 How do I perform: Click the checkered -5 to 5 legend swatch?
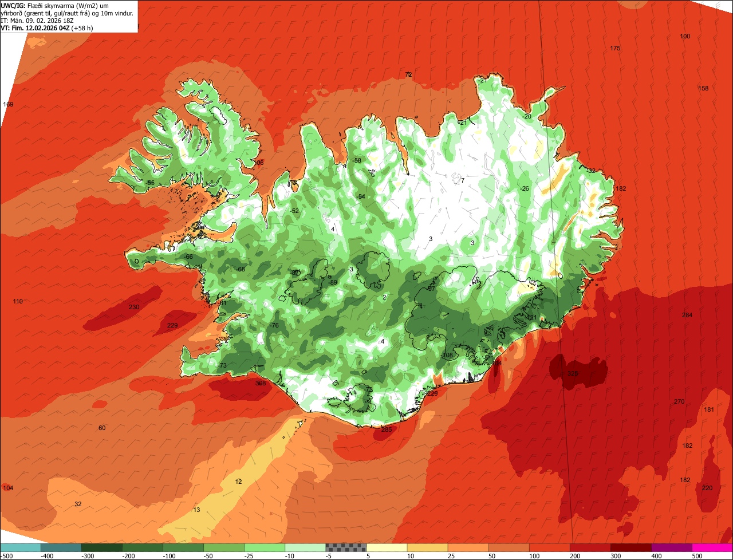tap(346, 547)
